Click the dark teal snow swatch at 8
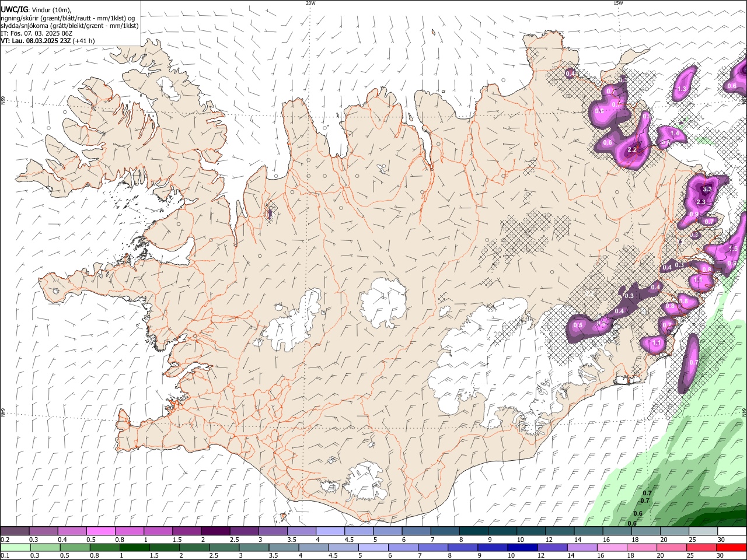 [x=473, y=531]
